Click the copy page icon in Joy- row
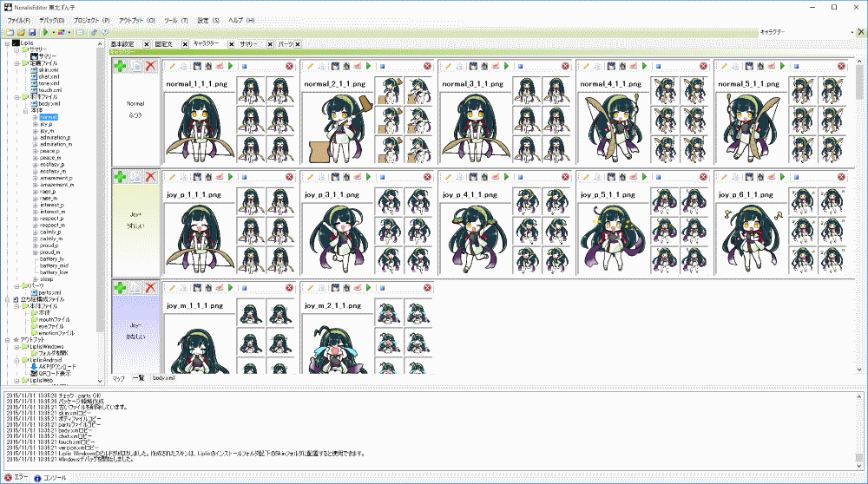This screenshot has height=484, width=868. pos(135,287)
